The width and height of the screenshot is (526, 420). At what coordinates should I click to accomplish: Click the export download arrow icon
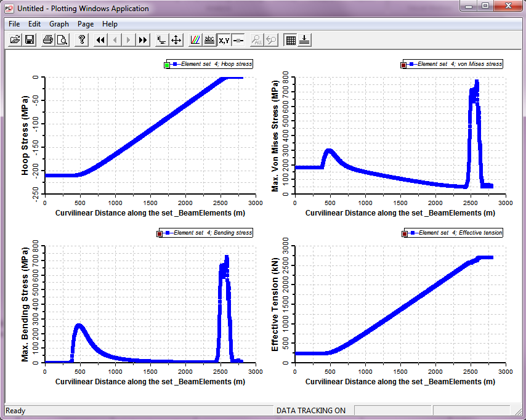coord(305,40)
